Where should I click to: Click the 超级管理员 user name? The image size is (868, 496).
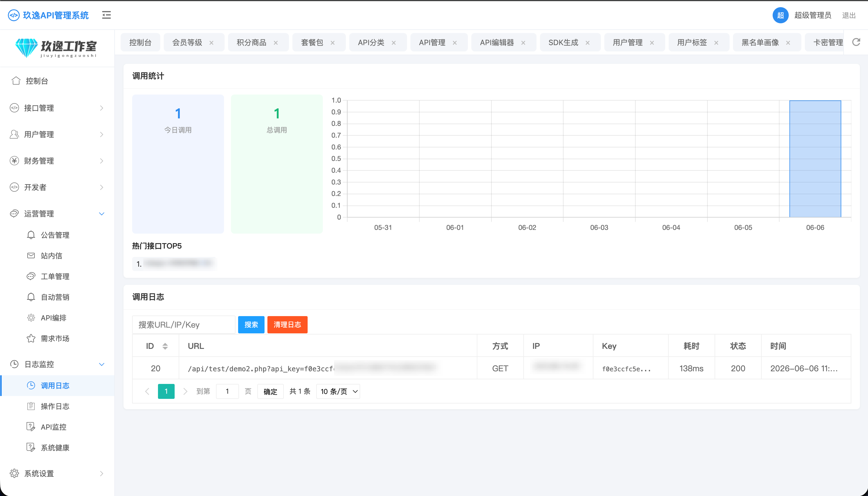coord(813,15)
